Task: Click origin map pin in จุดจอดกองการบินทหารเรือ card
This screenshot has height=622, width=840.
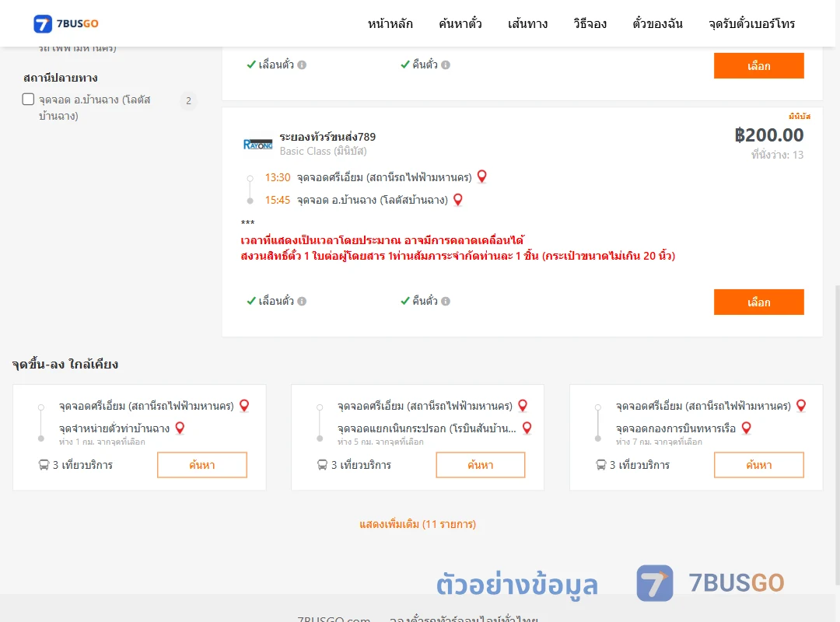Action: 801,406
